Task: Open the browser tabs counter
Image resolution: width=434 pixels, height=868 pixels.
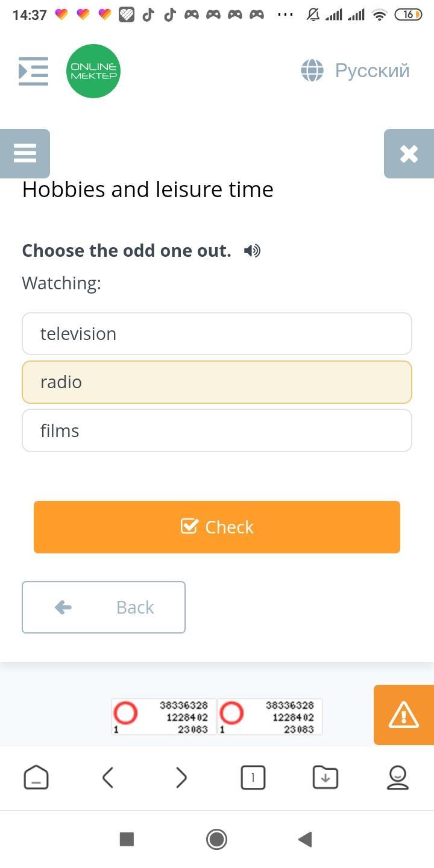Action: [253, 778]
